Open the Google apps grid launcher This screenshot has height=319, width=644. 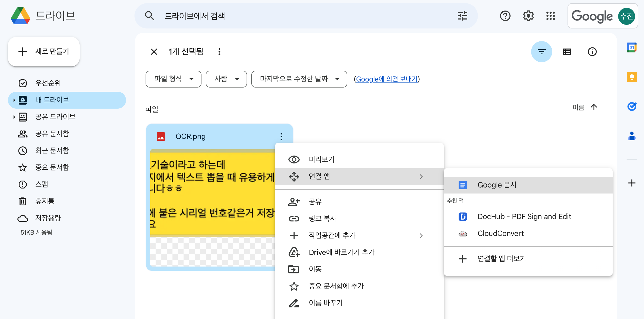click(551, 16)
